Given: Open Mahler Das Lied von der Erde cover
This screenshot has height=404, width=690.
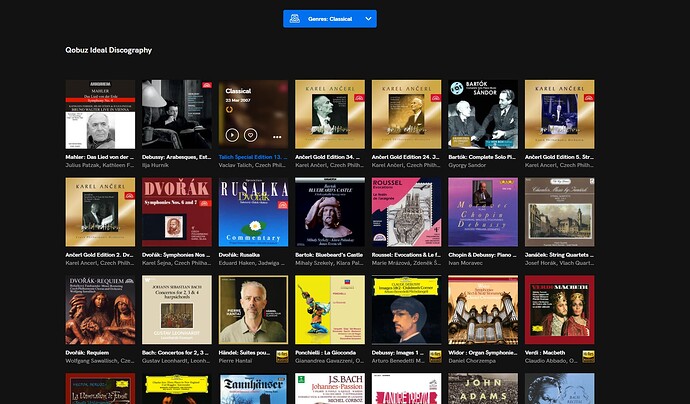Looking at the screenshot, I should 100,115.
